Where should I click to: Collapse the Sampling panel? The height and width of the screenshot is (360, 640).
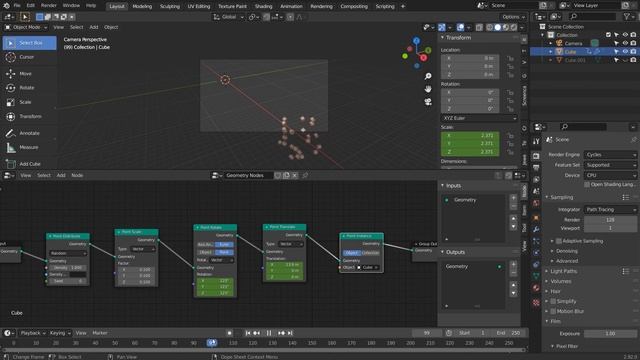point(561,198)
